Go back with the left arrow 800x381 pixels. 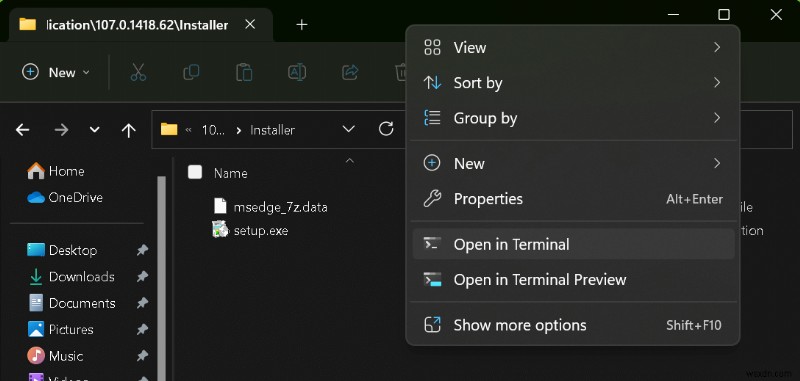tap(22, 130)
